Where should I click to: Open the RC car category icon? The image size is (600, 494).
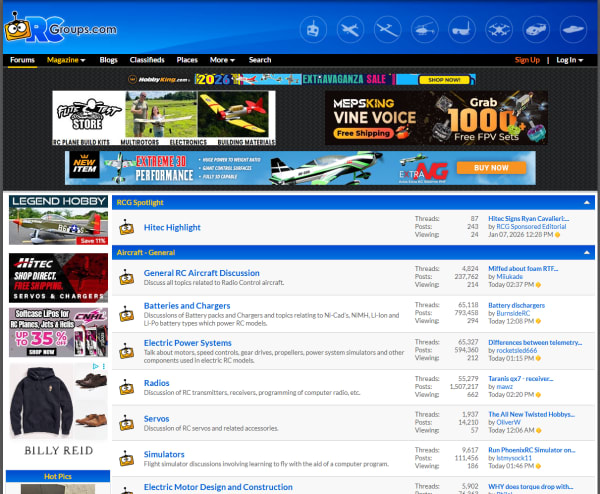[536, 29]
